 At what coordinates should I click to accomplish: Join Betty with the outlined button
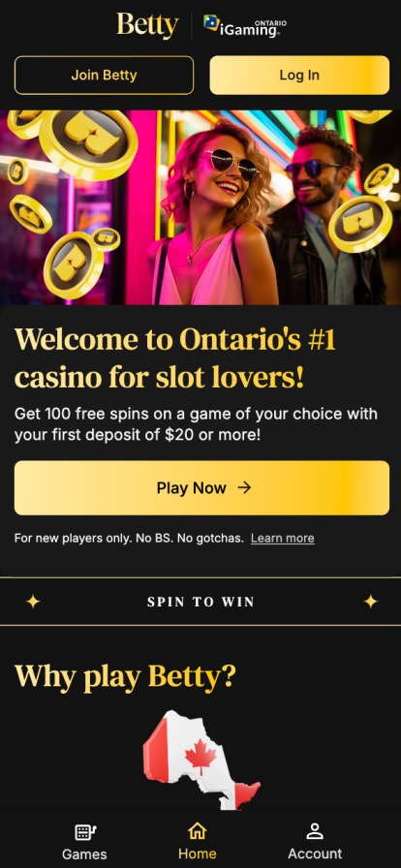105,76
